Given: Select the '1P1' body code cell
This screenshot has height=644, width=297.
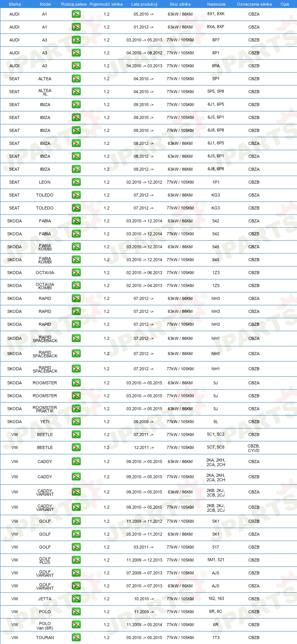Looking at the screenshot, I should coord(216,182).
